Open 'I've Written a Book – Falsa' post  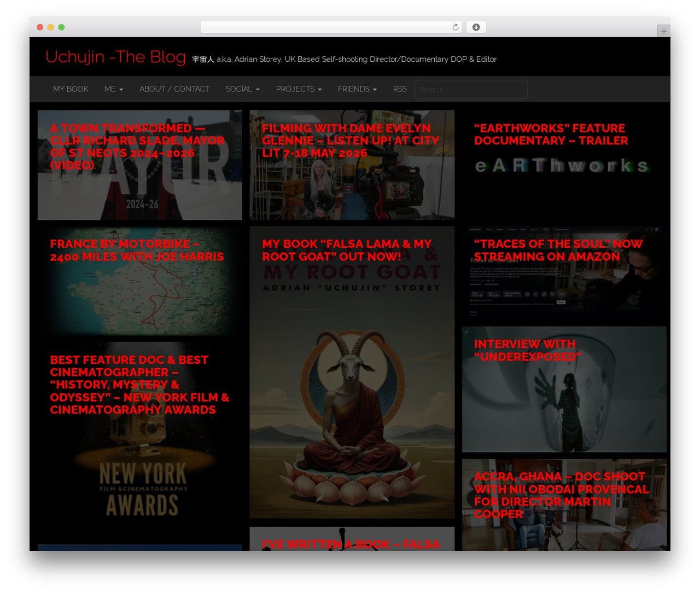pos(351,544)
